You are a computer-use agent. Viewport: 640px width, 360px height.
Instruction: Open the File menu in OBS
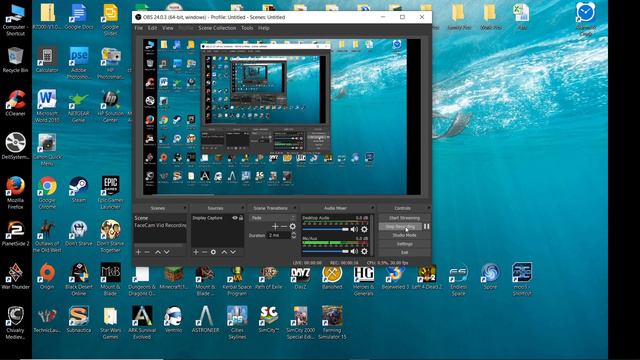(x=139, y=28)
